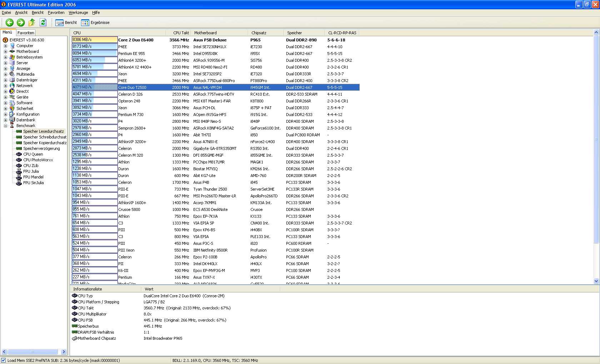600x364 pixels.
Task: Open the CPU PhotoWorxx benchmark
Action: tap(38, 160)
